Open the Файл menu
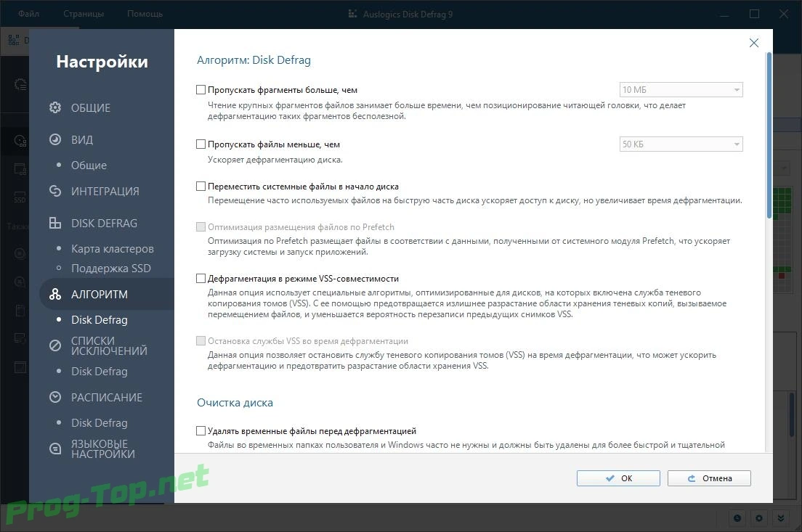Viewport: 802px width, 532px height. [28, 14]
